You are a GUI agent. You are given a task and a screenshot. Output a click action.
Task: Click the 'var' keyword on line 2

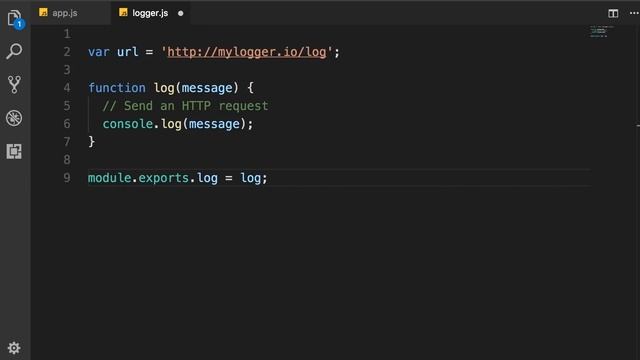click(99, 52)
